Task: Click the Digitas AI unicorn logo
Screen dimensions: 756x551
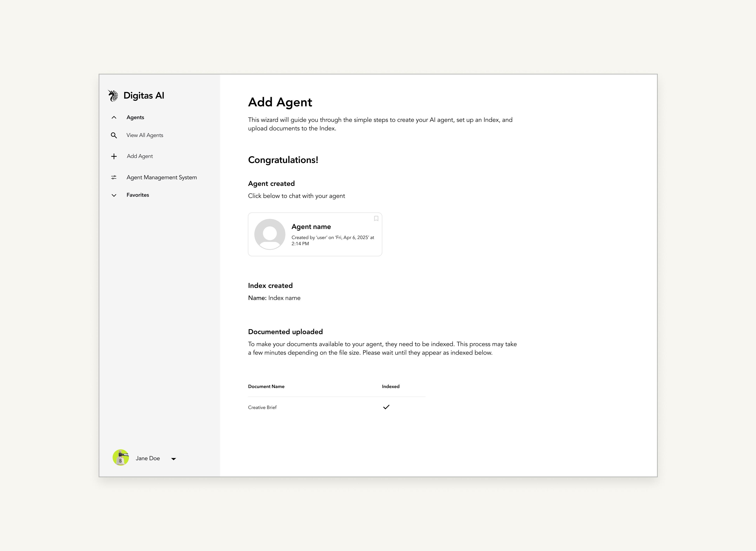Action: point(113,96)
